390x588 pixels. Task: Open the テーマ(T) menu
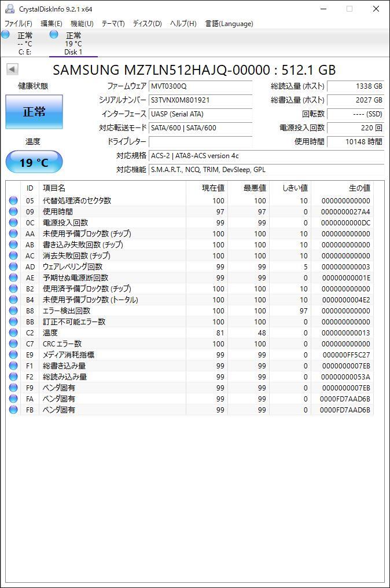[113, 24]
